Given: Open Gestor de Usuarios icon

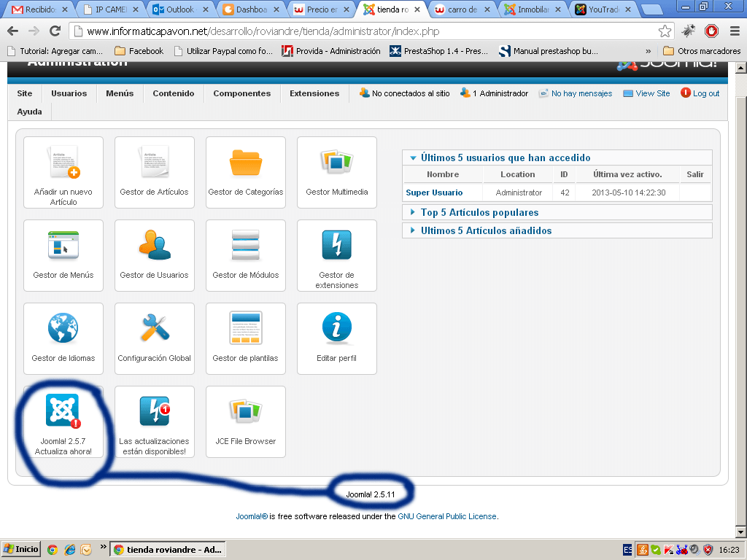Looking at the screenshot, I should [155, 245].
